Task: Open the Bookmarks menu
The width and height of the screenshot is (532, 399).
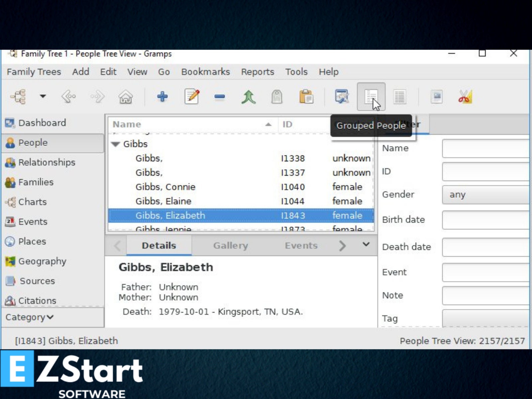Action: click(205, 72)
